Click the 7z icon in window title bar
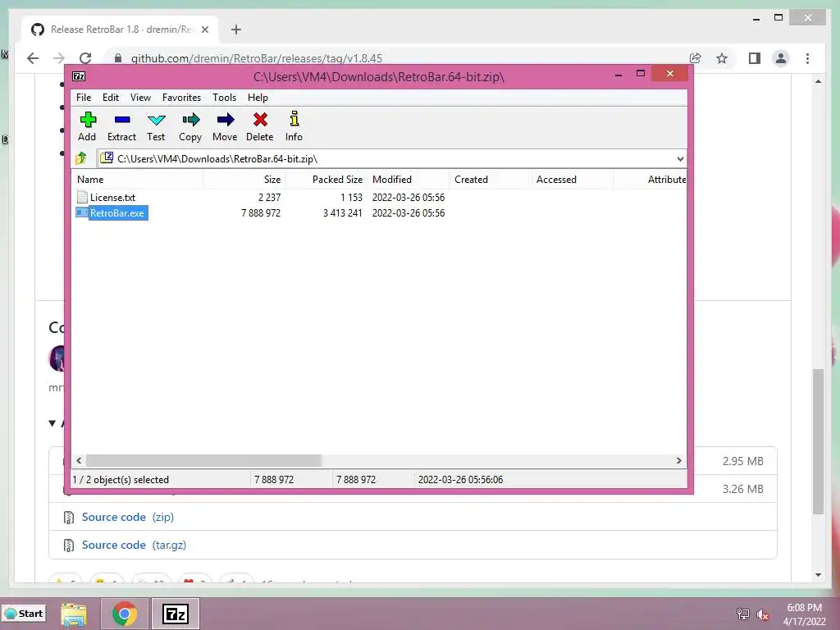 (x=79, y=76)
